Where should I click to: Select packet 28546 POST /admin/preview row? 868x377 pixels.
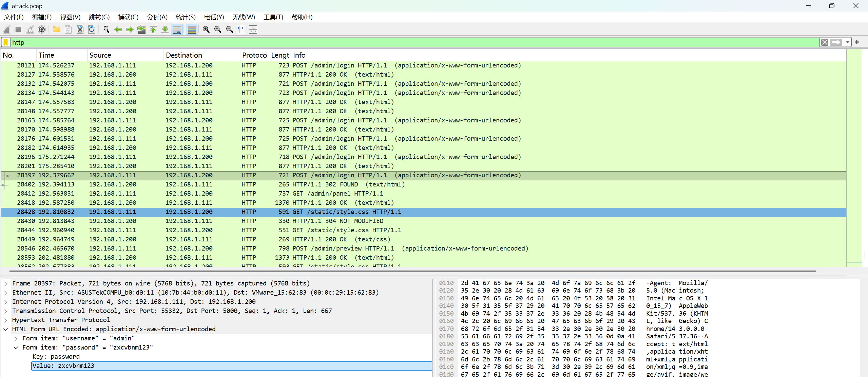click(339, 249)
